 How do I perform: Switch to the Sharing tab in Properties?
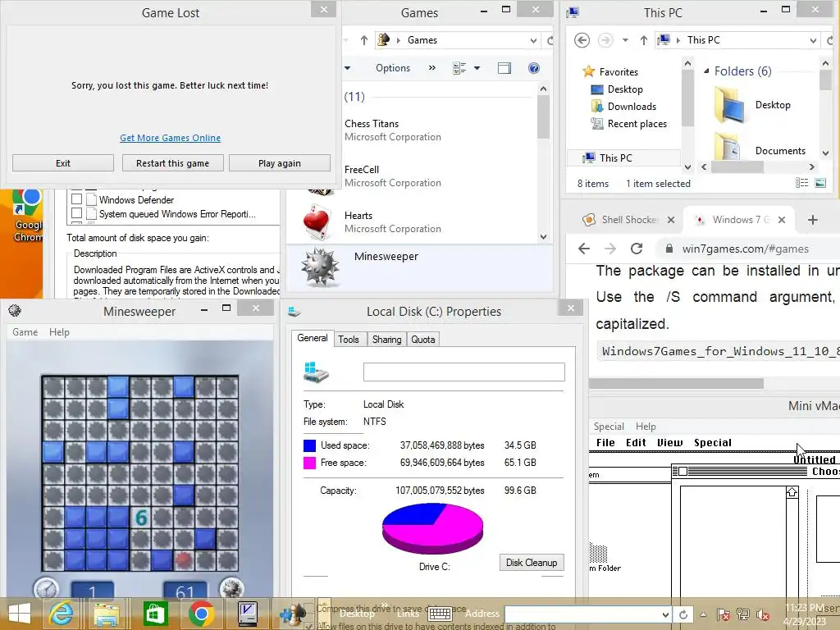pyautogui.click(x=386, y=339)
